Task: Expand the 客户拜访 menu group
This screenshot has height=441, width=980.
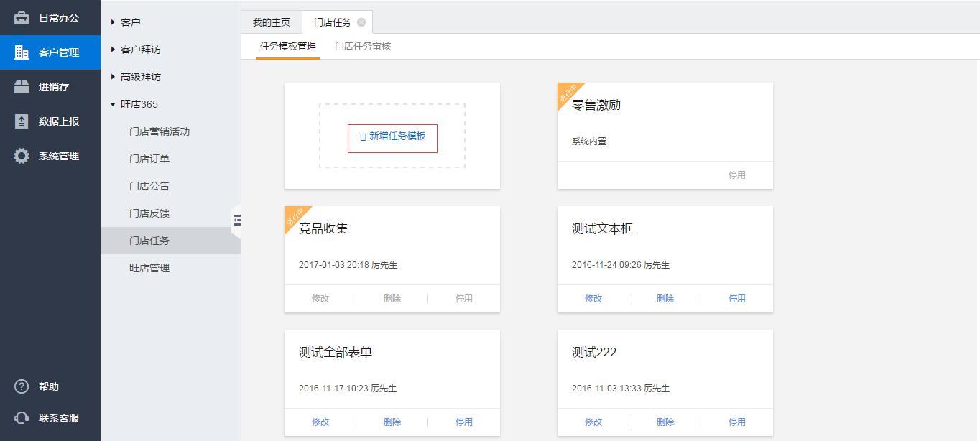Action: click(114, 50)
